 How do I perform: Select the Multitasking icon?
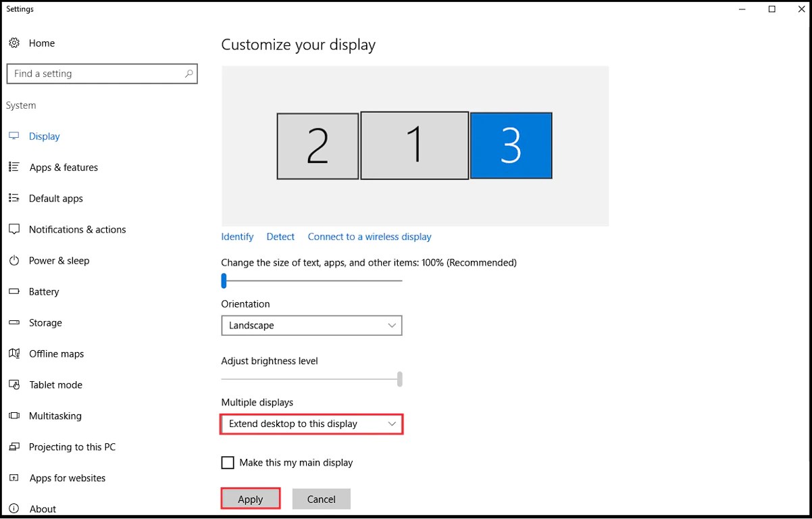pyautogui.click(x=14, y=416)
